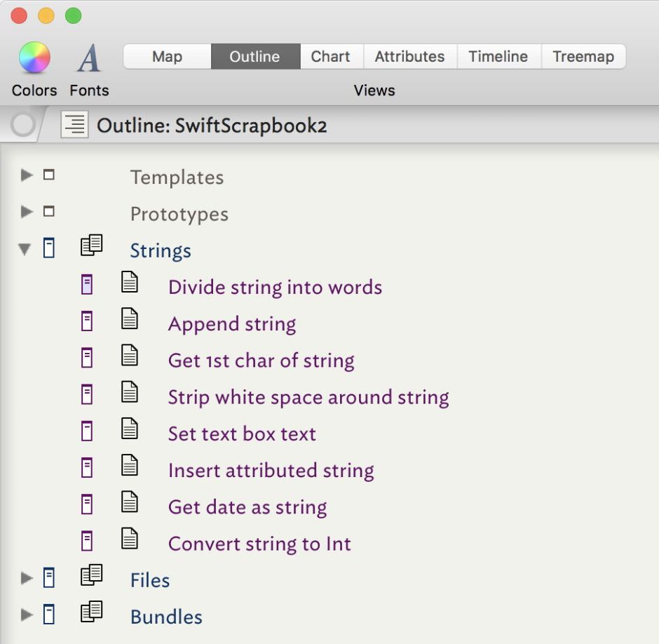The width and height of the screenshot is (659, 644).
Task: Click the stacked notes icon beside Files
Action: (x=91, y=576)
